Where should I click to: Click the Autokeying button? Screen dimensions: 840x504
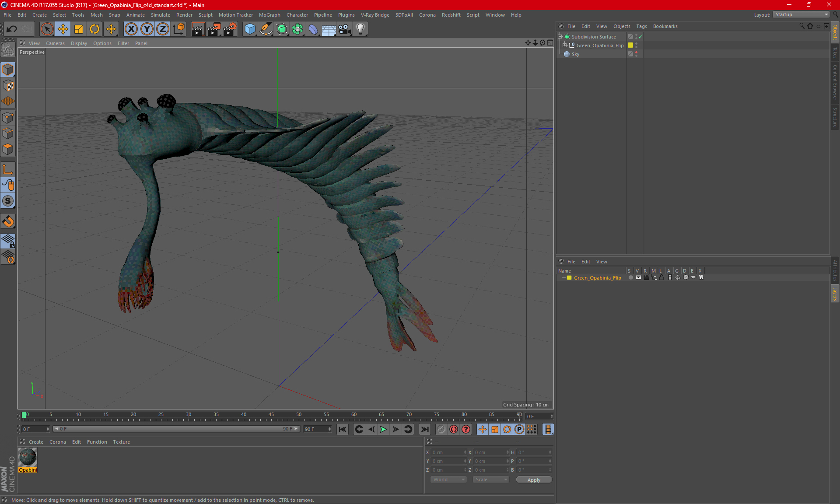[454, 430]
